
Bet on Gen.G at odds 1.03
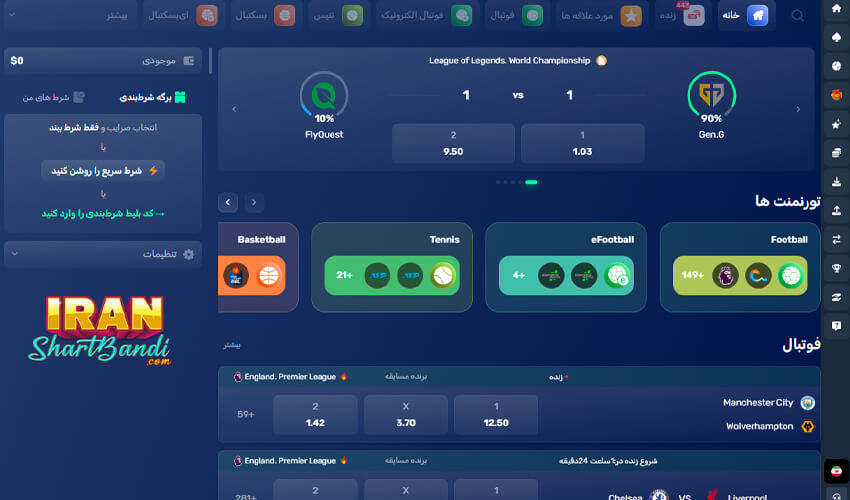(582, 144)
